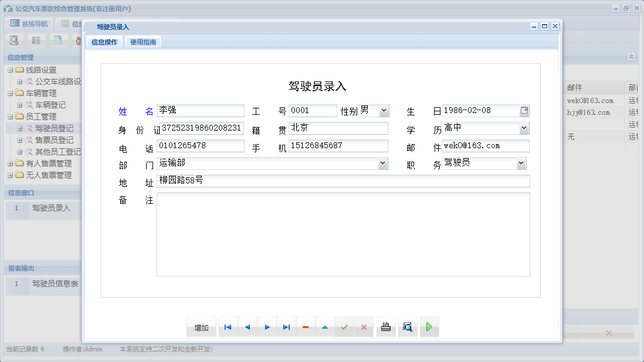The height and width of the screenshot is (362, 644).
Task: Delete the current record
Action: click(306, 327)
